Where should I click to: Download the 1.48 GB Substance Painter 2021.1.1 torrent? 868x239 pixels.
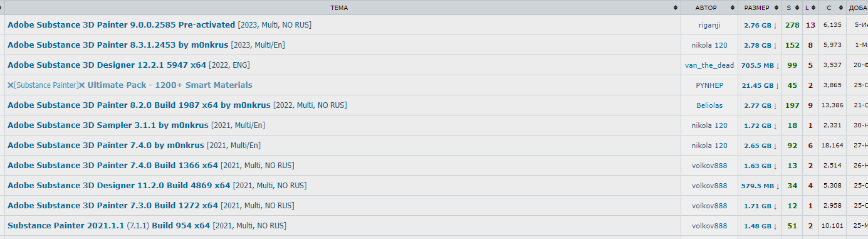760,226
